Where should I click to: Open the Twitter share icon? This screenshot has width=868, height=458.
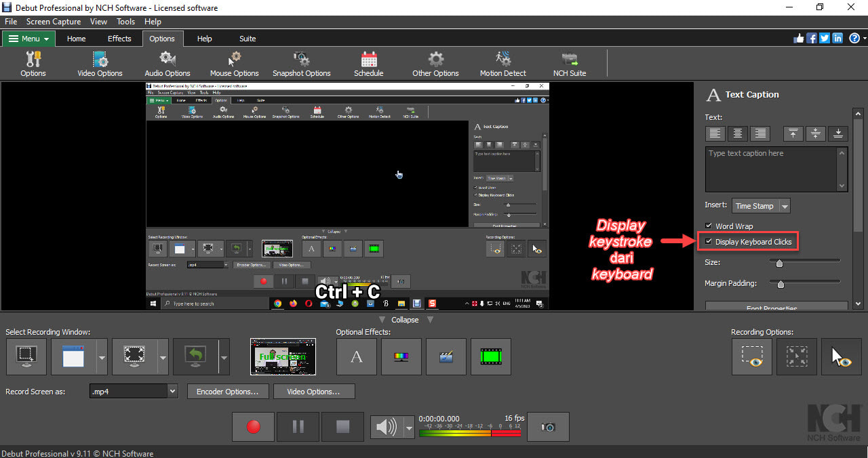(825, 38)
